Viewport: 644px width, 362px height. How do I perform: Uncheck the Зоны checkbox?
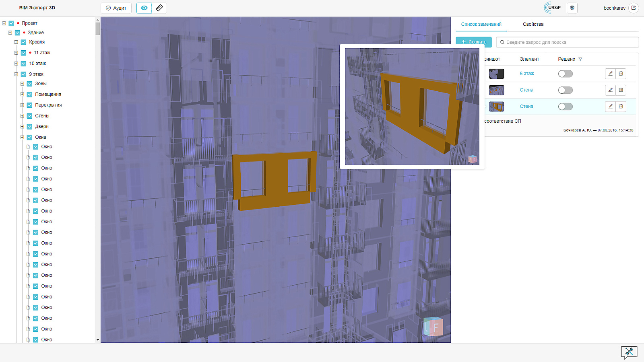(30, 84)
